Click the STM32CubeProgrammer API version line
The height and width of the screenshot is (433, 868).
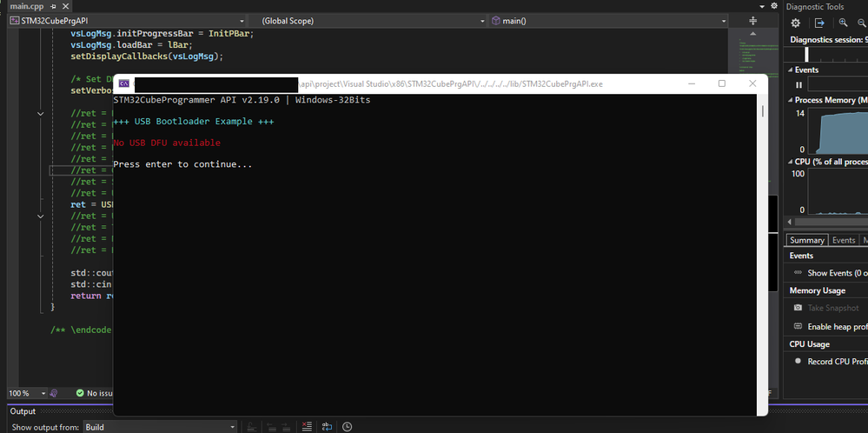tap(242, 100)
